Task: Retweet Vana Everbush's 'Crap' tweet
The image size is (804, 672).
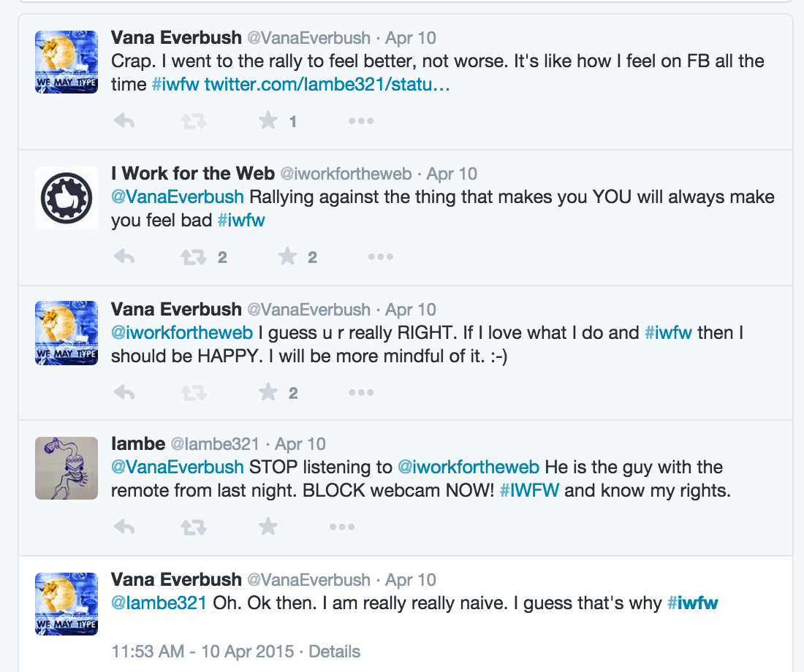Action: point(193,121)
